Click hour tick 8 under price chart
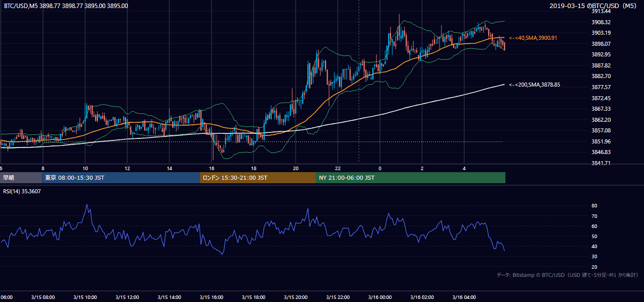 [x=43, y=168]
